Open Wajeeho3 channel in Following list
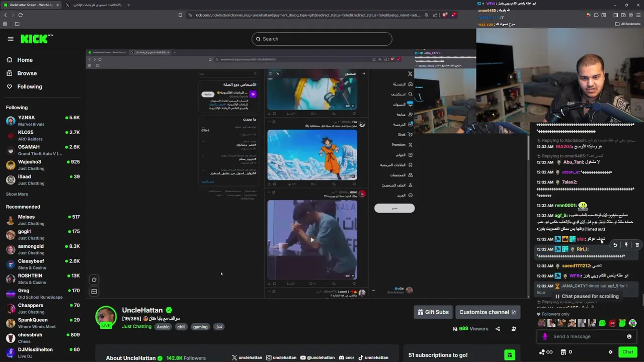Screen dimensions: 644x362 coord(43,165)
